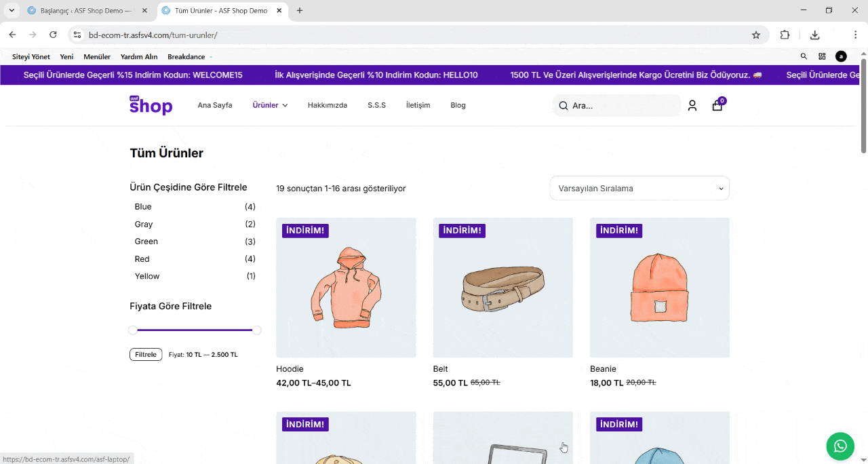Open the Hoodie product image

tap(346, 288)
